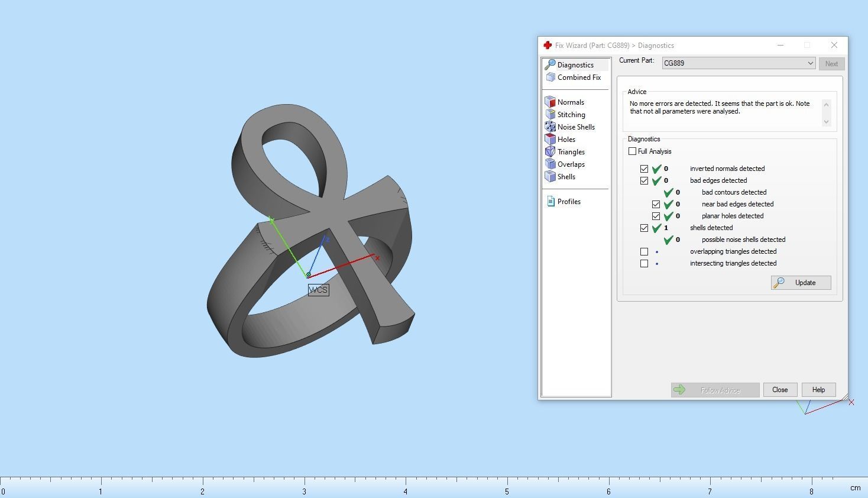Viewport: 868px width, 498px height.
Task: Click the Combined Fix cube icon
Action: tap(550, 77)
